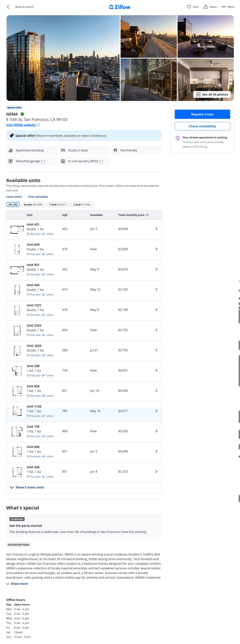The width and height of the screenshot is (240, 644).
Task: Click the lightbulb icon in dream apartment notice
Action: point(178,138)
